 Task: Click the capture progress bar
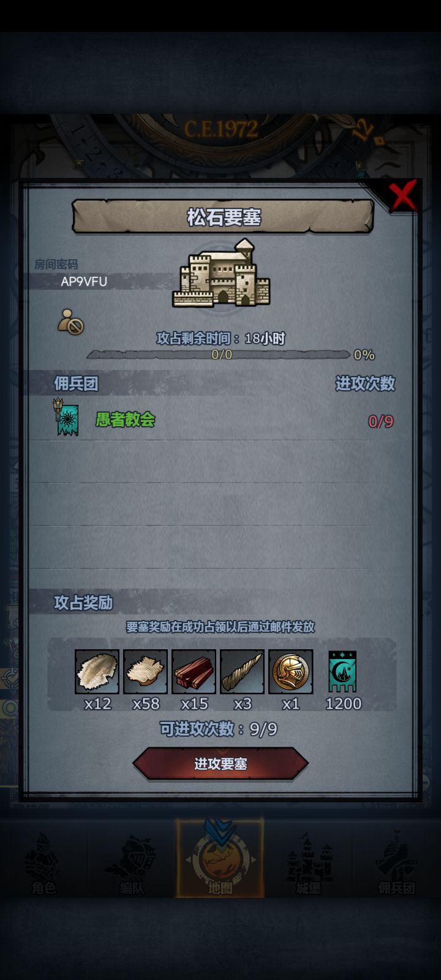point(221,355)
